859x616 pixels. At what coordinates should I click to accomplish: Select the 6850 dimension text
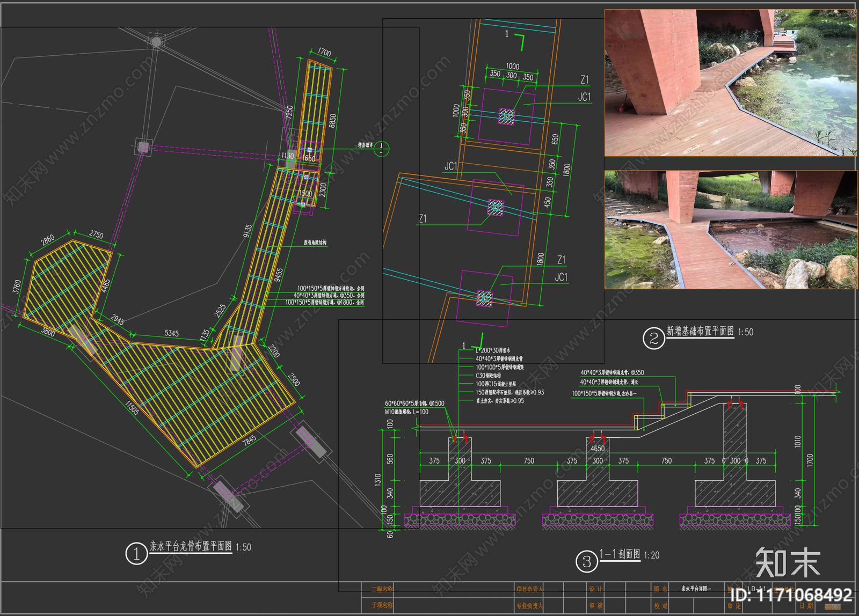(x=332, y=120)
